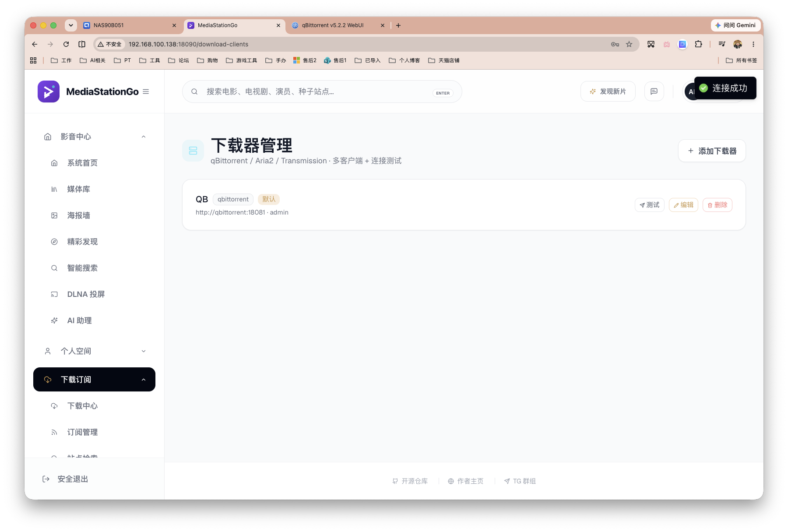This screenshot has height=532, width=788.
Task: Click 安全退出 to log out
Action: click(65, 479)
